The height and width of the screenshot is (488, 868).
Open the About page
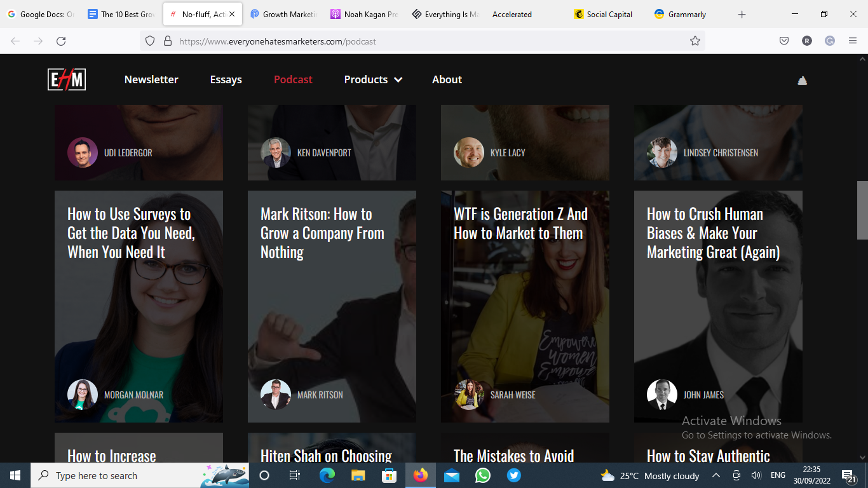point(447,79)
